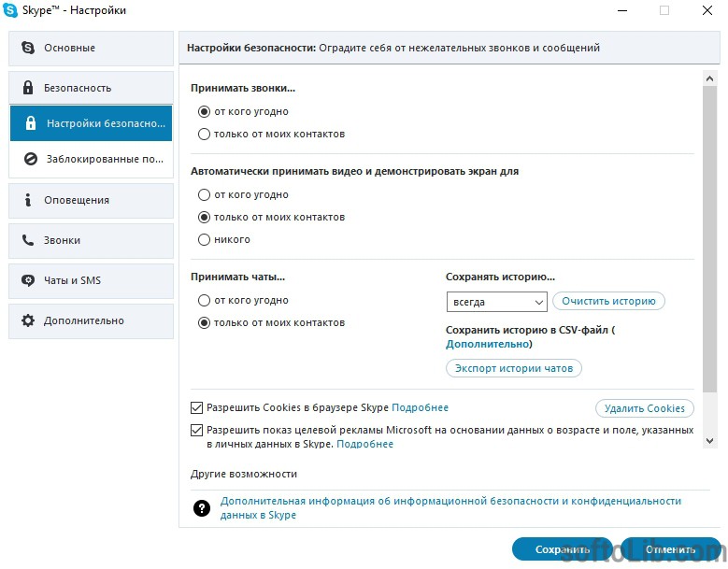This screenshot has height=569, width=728.
Task: Open Чаты и SMS chat bubble icon
Action: tap(28, 280)
